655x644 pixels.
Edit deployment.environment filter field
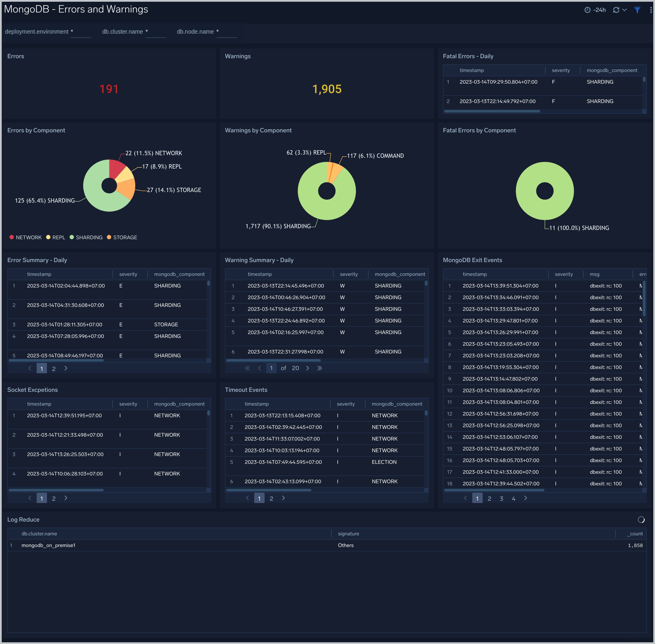(x=81, y=32)
